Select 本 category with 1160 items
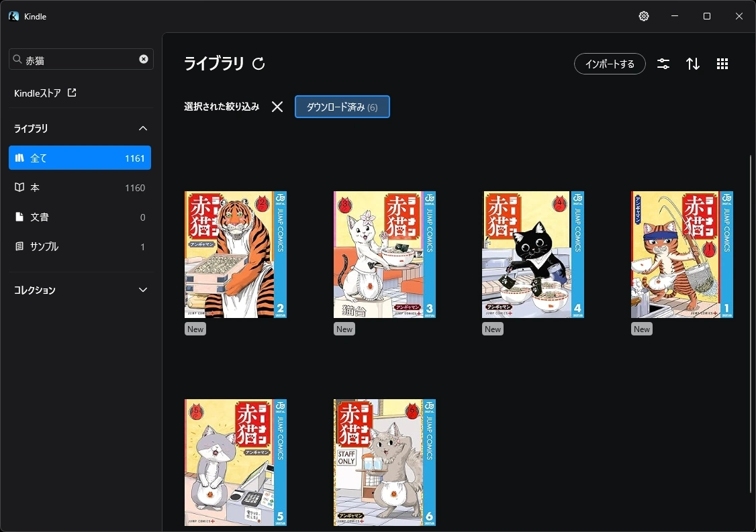 click(80, 187)
